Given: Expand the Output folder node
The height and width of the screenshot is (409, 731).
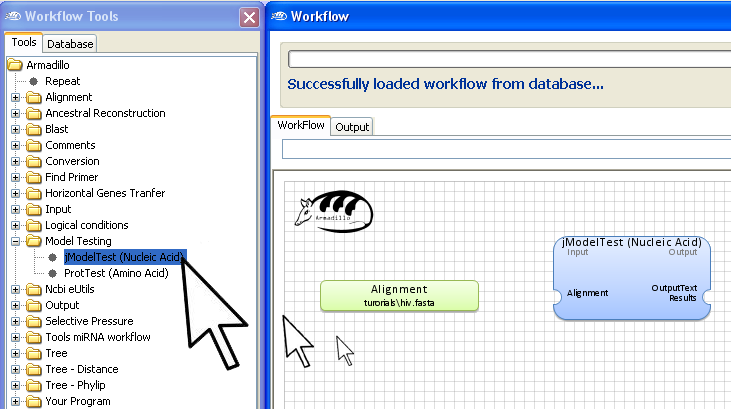Looking at the screenshot, I should [x=15, y=305].
